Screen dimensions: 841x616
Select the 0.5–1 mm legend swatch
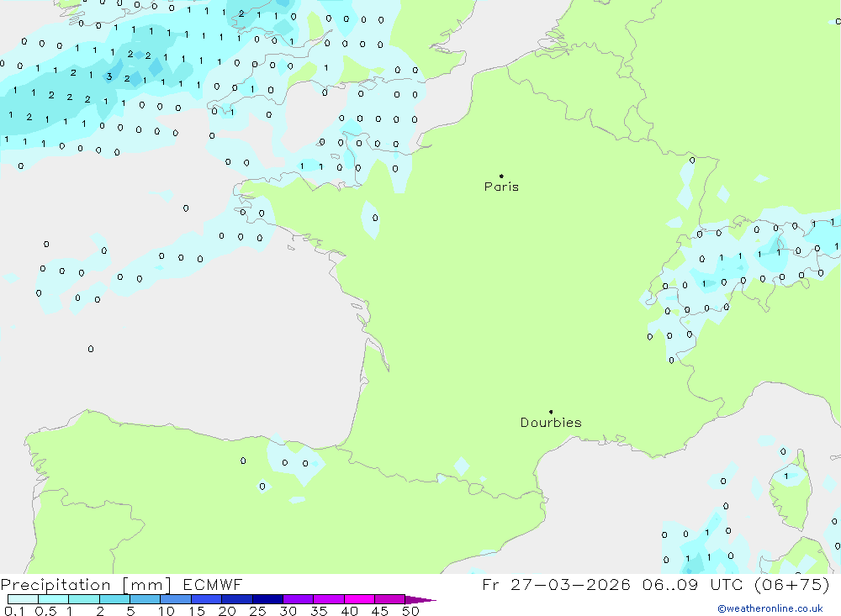coord(54,599)
